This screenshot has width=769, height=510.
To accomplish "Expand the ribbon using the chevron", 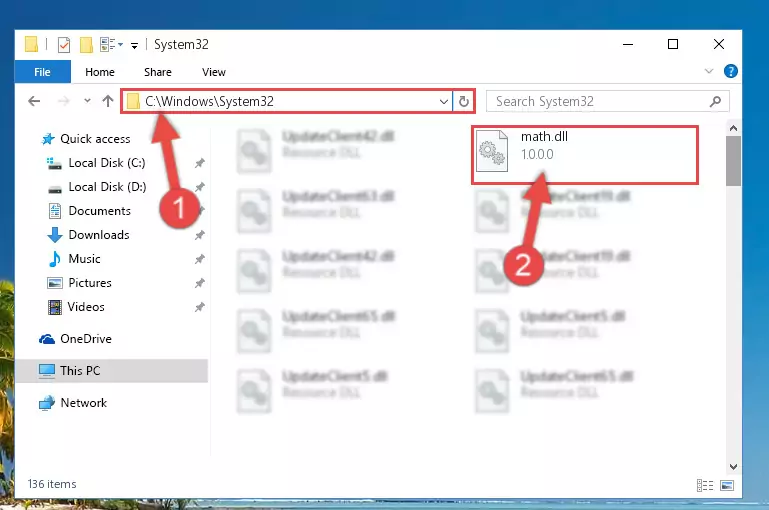I will pyautogui.click(x=709, y=71).
